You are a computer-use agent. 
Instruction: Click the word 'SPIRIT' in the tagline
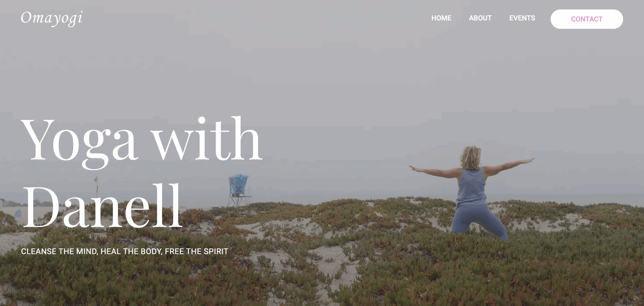[216, 251]
